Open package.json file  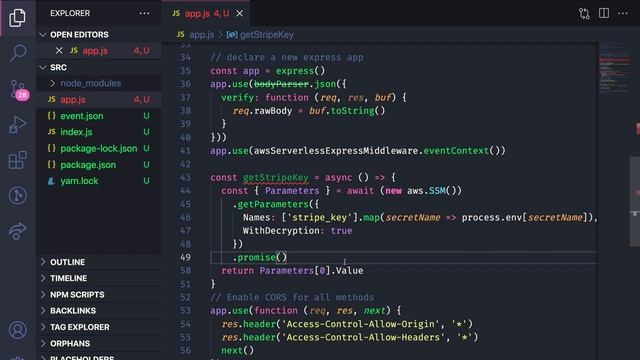99,165
